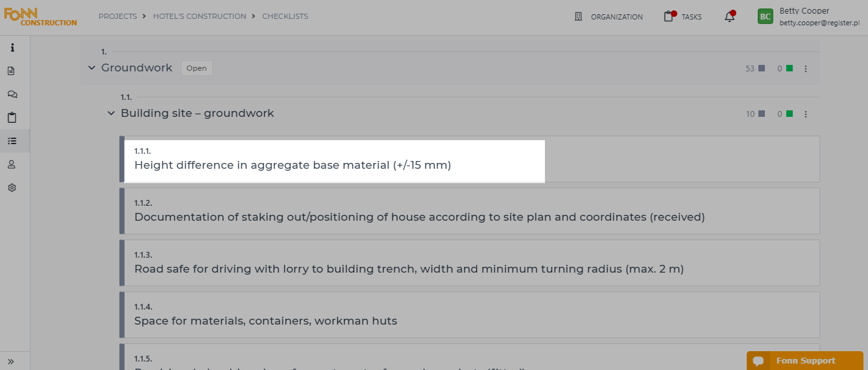The height and width of the screenshot is (370, 868).
Task: Open the BC user avatar menu
Action: coord(766,17)
